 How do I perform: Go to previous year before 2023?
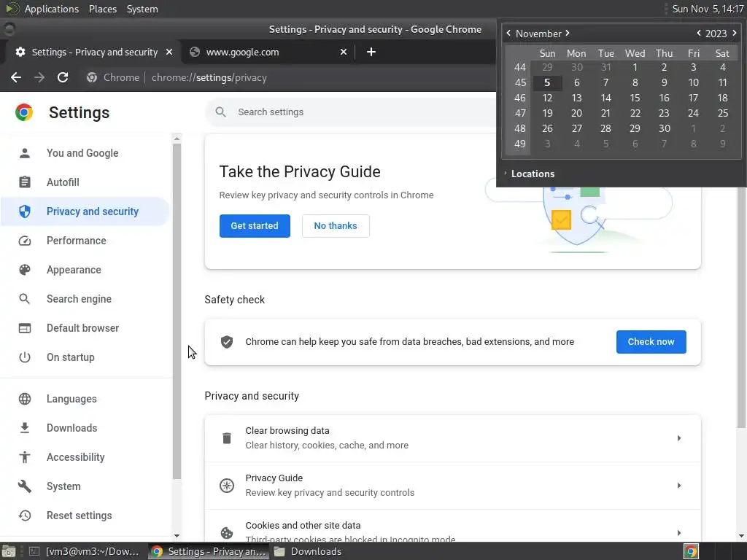pyautogui.click(x=698, y=33)
